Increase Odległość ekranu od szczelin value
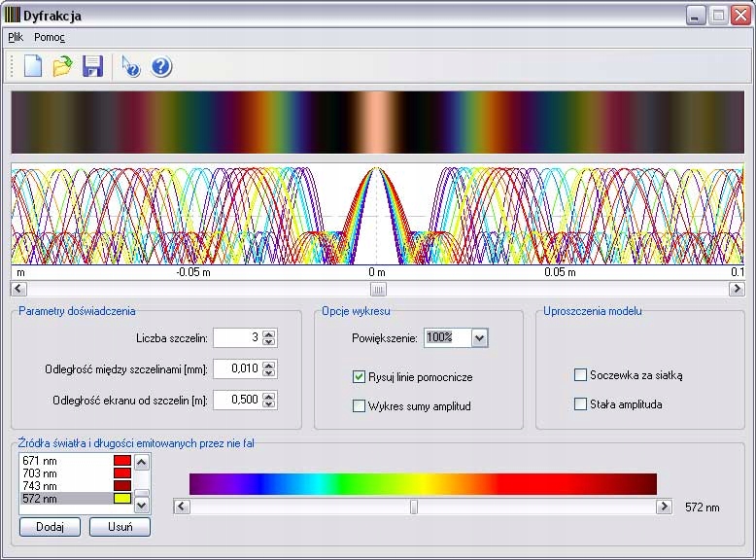 (x=269, y=396)
